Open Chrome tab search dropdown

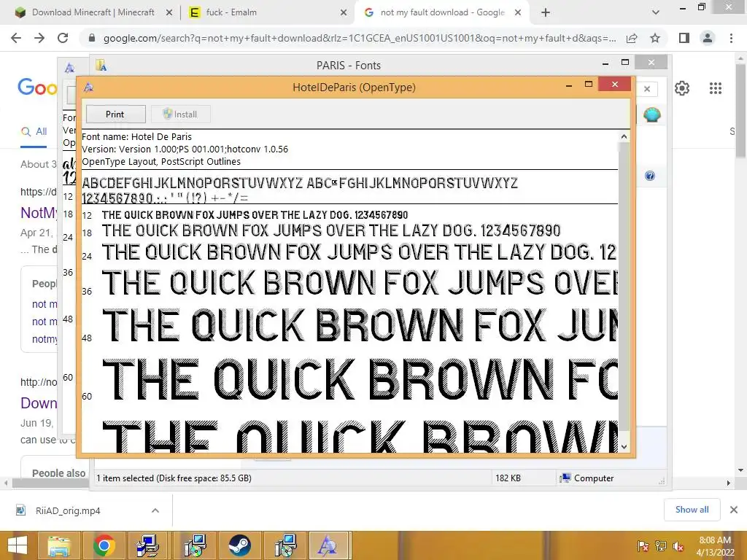pyautogui.click(x=656, y=13)
